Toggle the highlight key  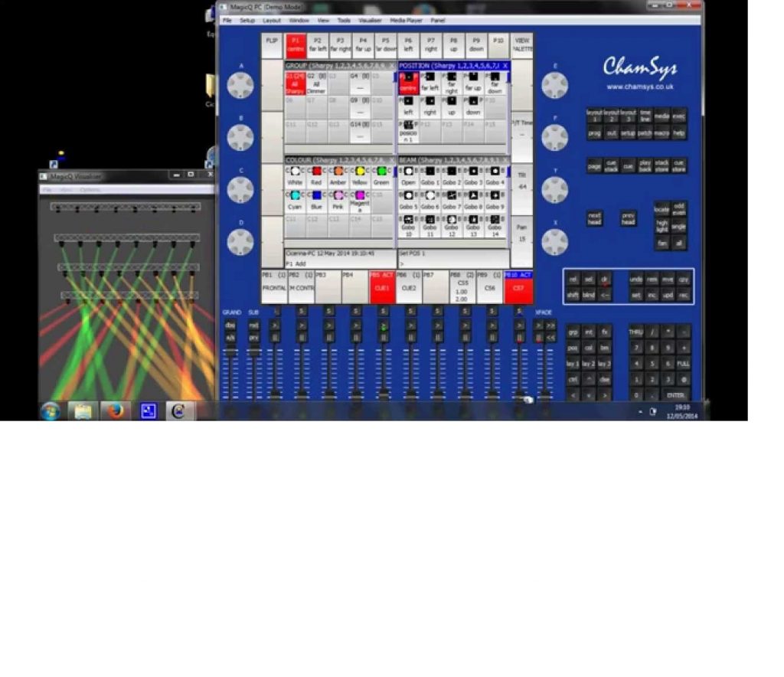coord(662,226)
